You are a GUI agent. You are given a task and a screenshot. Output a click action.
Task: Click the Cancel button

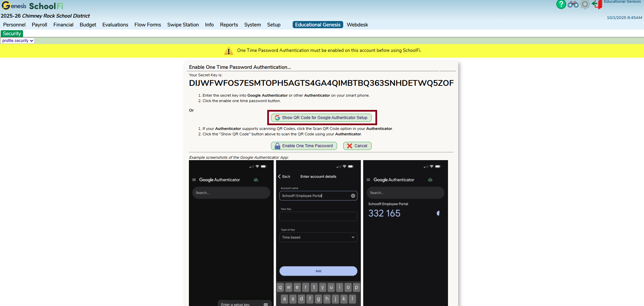coord(357,146)
